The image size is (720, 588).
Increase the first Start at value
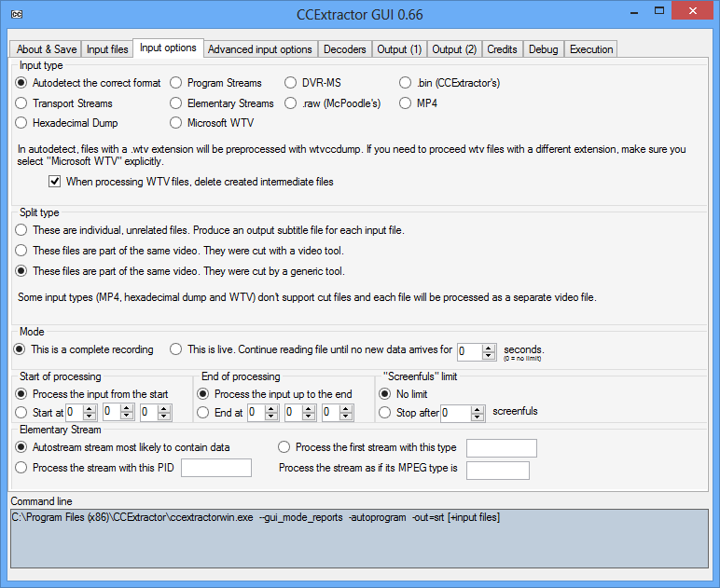point(90,409)
